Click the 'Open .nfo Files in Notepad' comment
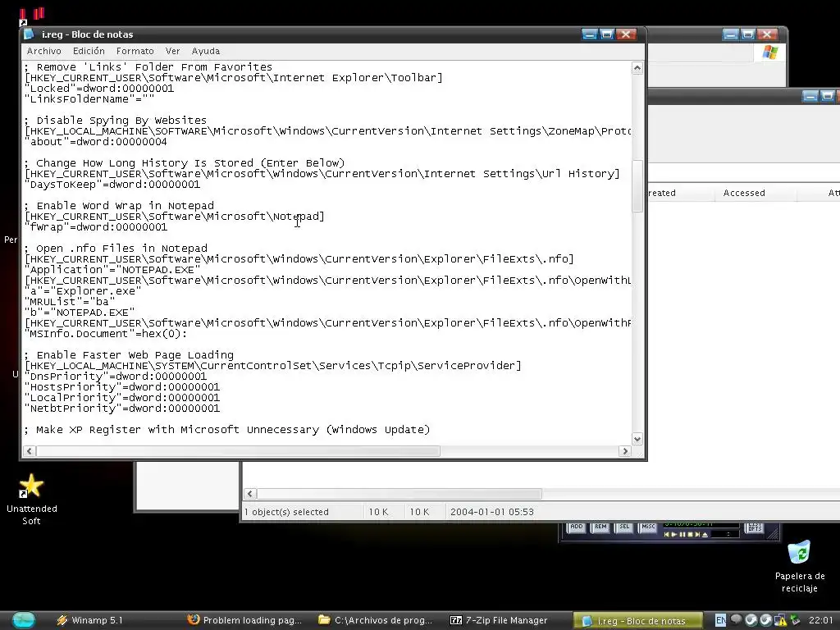The height and width of the screenshot is (630, 840). pyautogui.click(x=116, y=249)
